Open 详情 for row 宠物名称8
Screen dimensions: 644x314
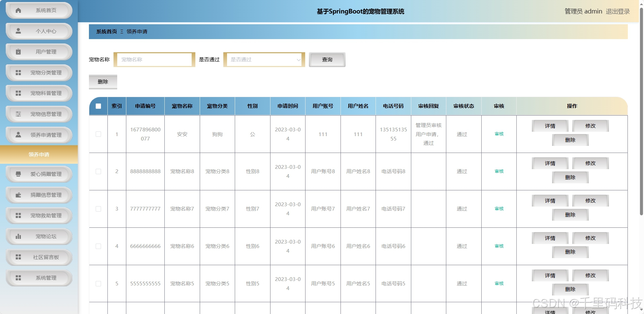(550, 163)
